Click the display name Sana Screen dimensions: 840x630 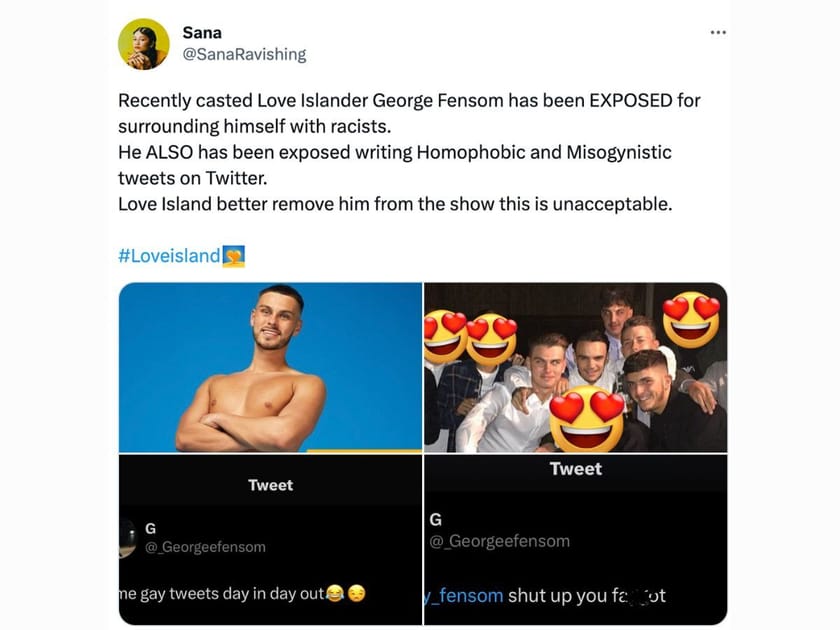pyautogui.click(x=202, y=31)
